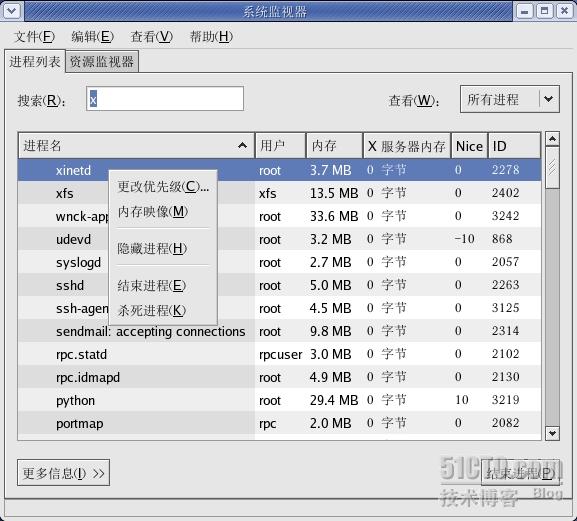Open the 所有进程 view dropdown

click(x=510, y=99)
